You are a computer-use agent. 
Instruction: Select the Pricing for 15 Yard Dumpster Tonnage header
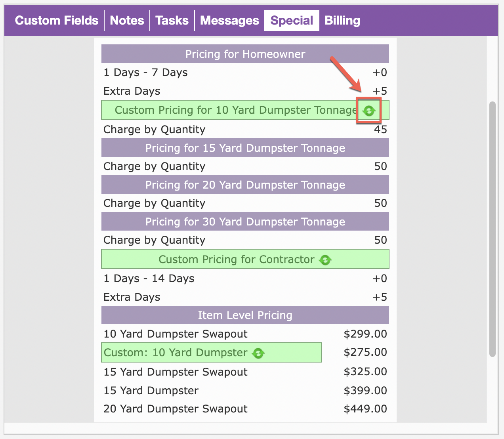click(245, 148)
